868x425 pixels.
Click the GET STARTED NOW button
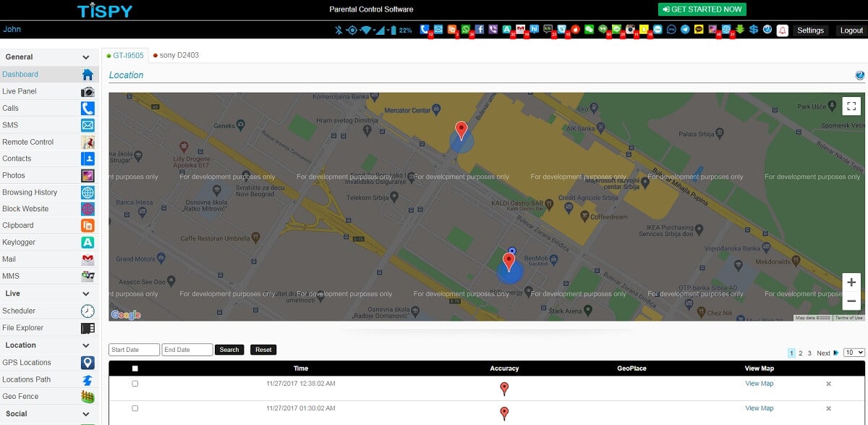click(702, 9)
